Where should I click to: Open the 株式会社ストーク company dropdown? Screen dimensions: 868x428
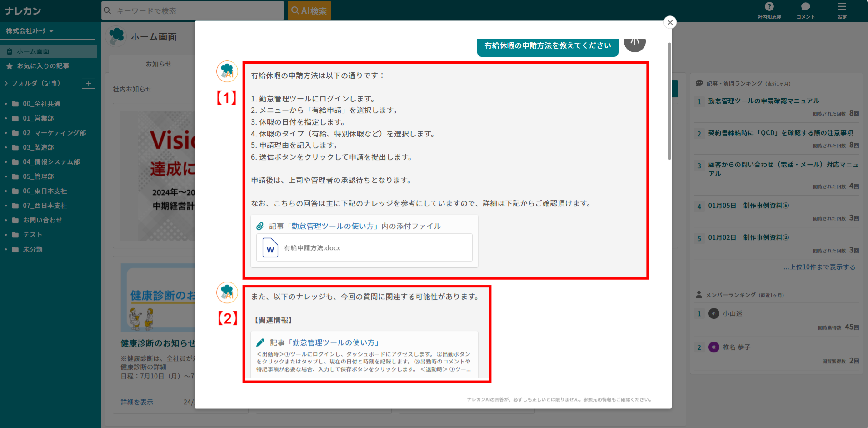[29, 30]
